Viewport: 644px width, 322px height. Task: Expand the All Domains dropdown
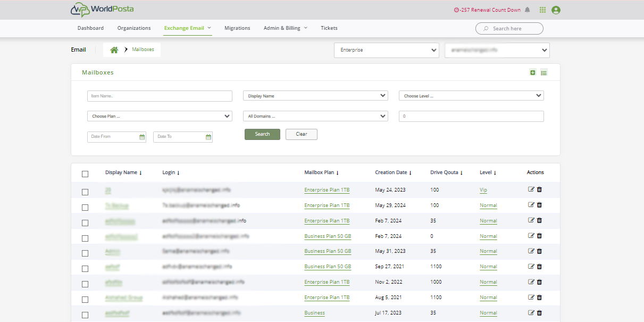315,116
